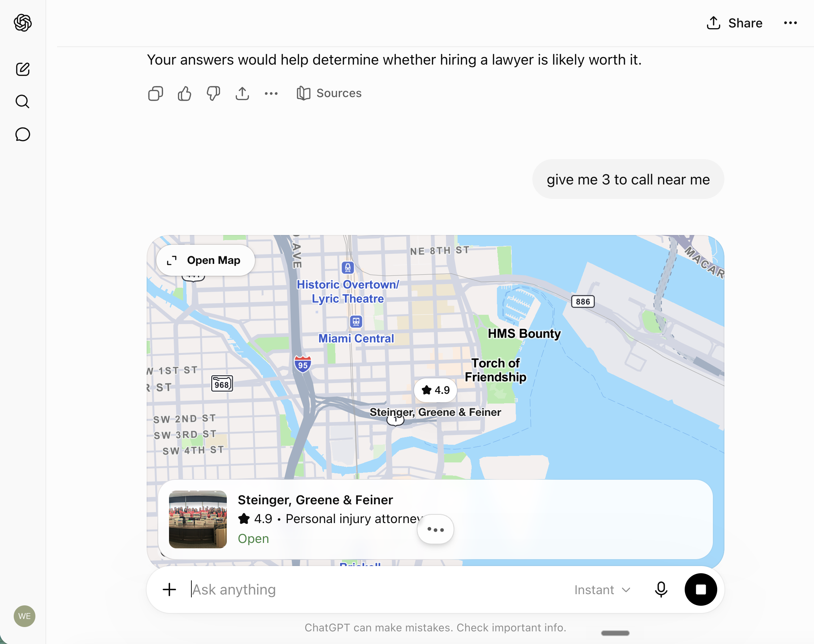814x644 pixels.
Task: Open the WE profile avatar
Action: [x=25, y=616]
